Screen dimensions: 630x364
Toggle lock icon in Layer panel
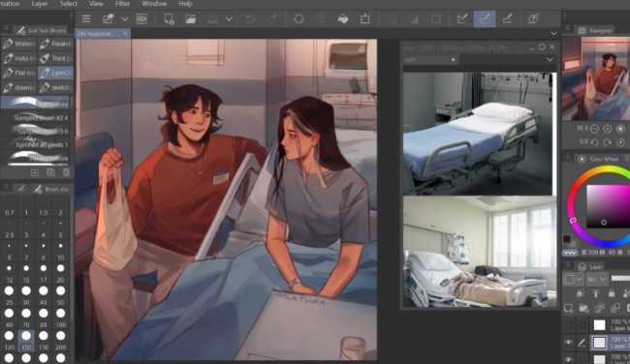[611, 293]
